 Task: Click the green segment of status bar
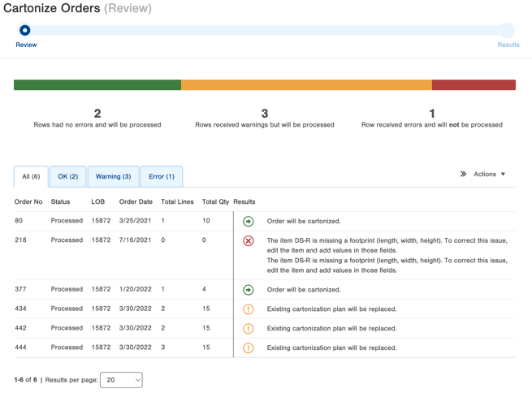click(x=97, y=85)
